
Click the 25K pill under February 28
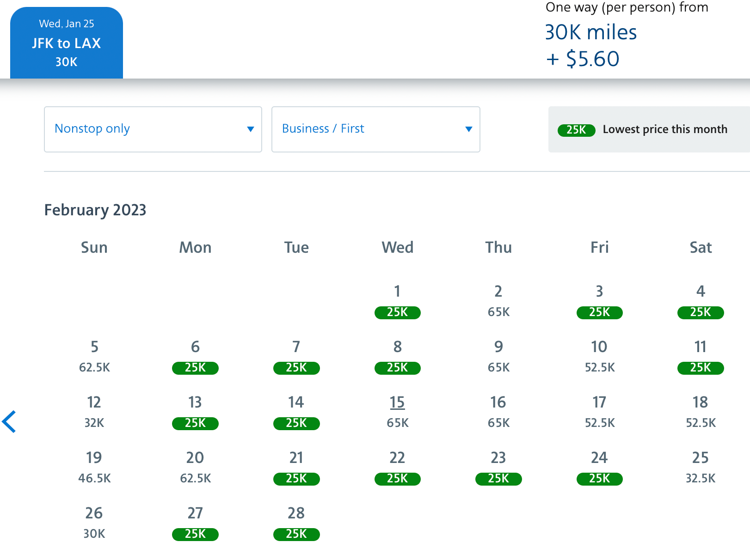pyautogui.click(x=296, y=535)
